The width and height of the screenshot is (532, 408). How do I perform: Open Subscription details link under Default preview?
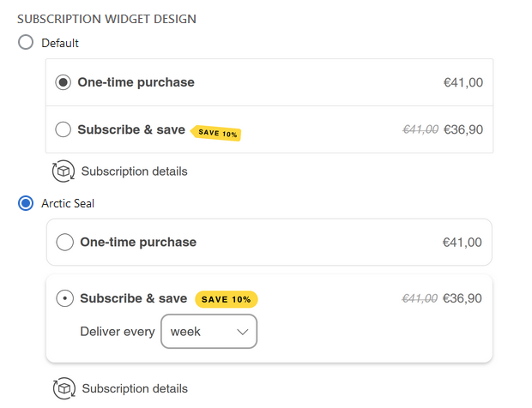pyautogui.click(x=135, y=171)
